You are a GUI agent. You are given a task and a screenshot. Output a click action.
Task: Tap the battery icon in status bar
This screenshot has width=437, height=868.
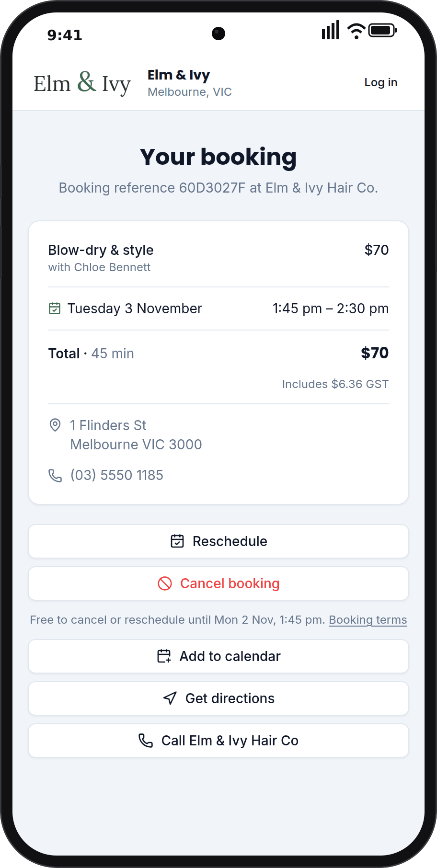pyautogui.click(x=382, y=31)
